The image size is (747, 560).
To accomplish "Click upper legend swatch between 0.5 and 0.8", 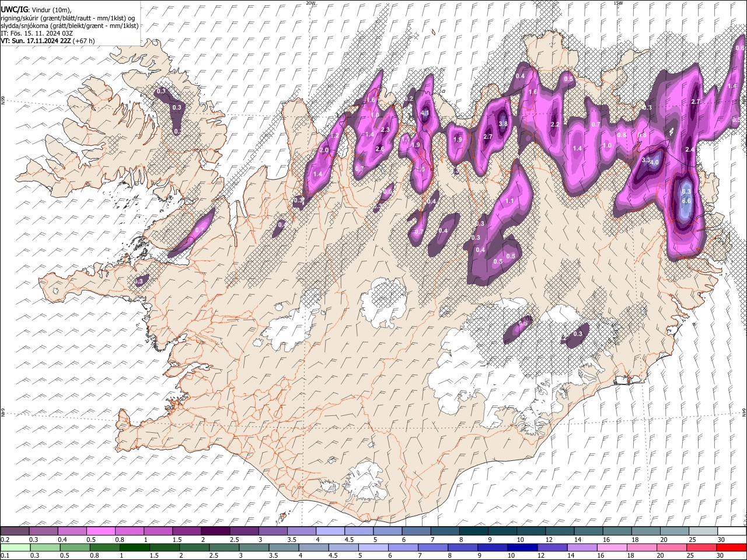I will tap(100, 531).
